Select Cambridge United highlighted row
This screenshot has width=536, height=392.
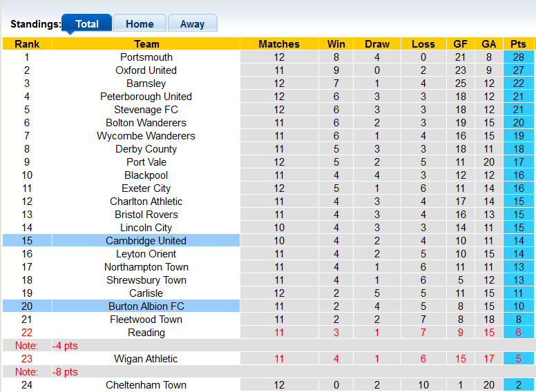[x=146, y=241]
